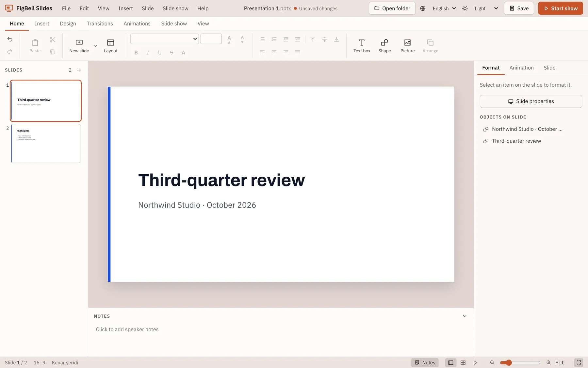Screen dimensions: 588x368
Task: Toggle normal view layout icon
Action: coord(450,362)
